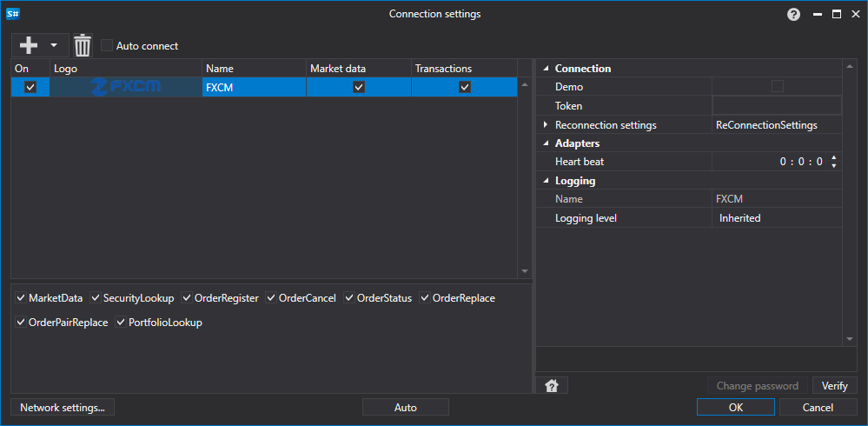This screenshot has width=868, height=426.
Task: Delete connection using the trash icon
Action: 83,45
